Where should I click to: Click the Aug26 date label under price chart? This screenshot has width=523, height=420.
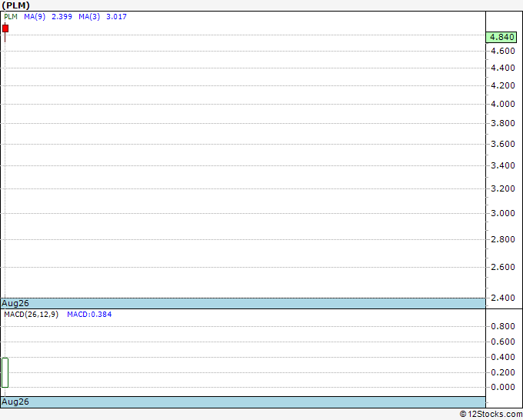coord(15,303)
